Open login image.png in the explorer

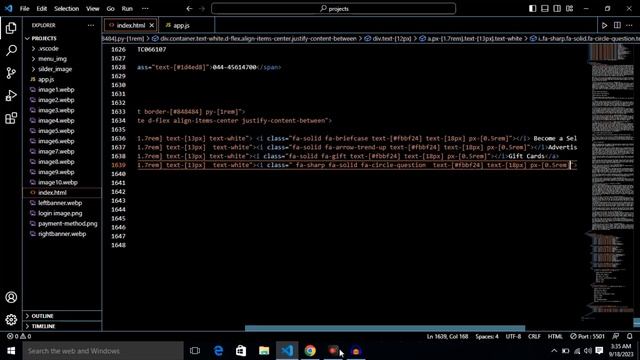[x=60, y=213]
